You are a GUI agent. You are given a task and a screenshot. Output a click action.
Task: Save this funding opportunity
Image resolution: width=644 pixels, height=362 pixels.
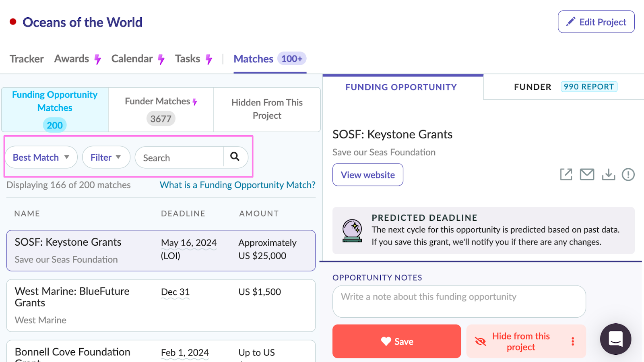click(x=396, y=341)
